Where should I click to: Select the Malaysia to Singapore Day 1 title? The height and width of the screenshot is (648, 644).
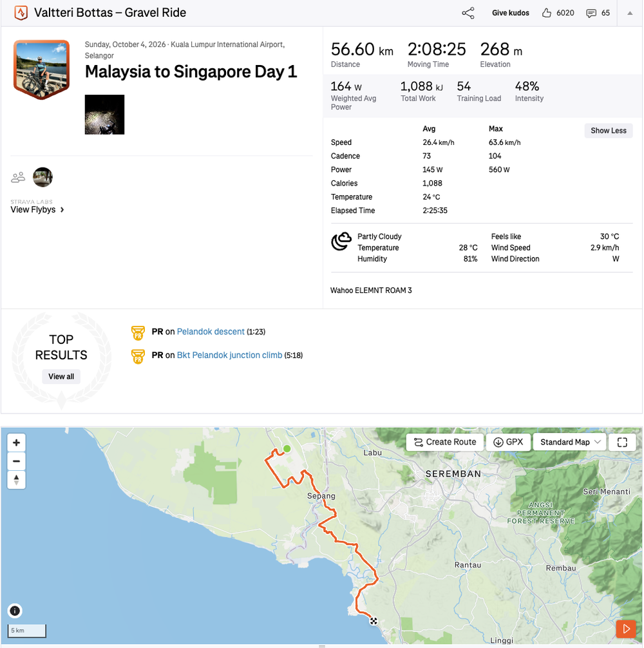coord(191,71)
